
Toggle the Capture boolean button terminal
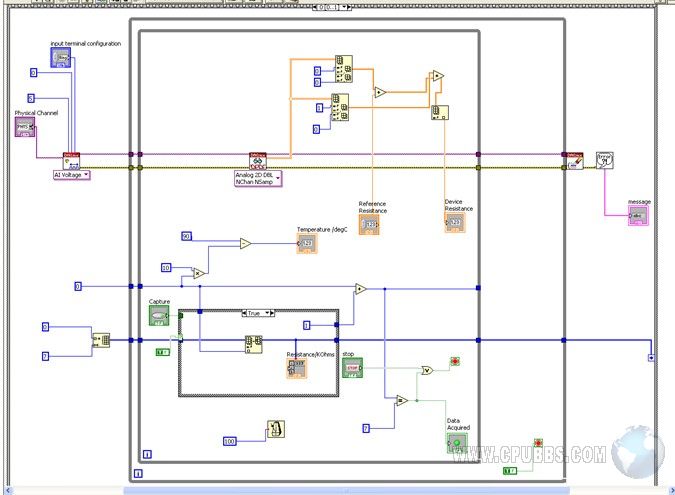point(159,316)
